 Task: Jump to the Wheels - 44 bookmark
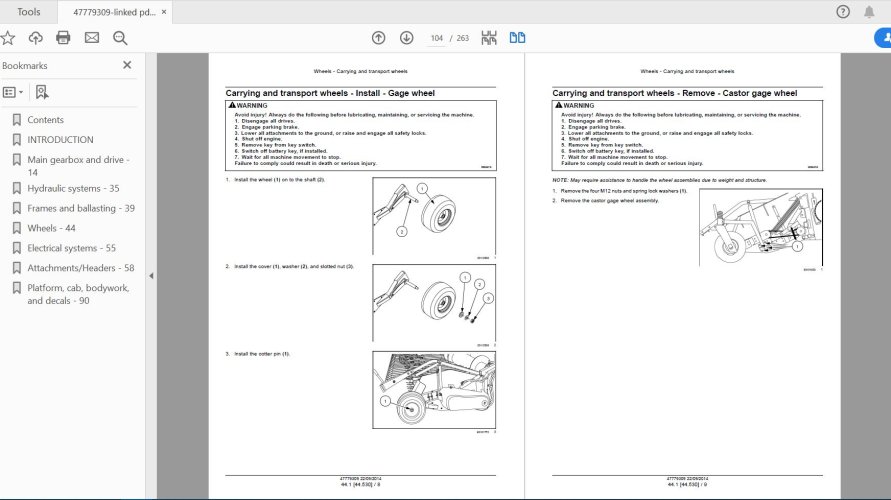[x=51, y=228]
